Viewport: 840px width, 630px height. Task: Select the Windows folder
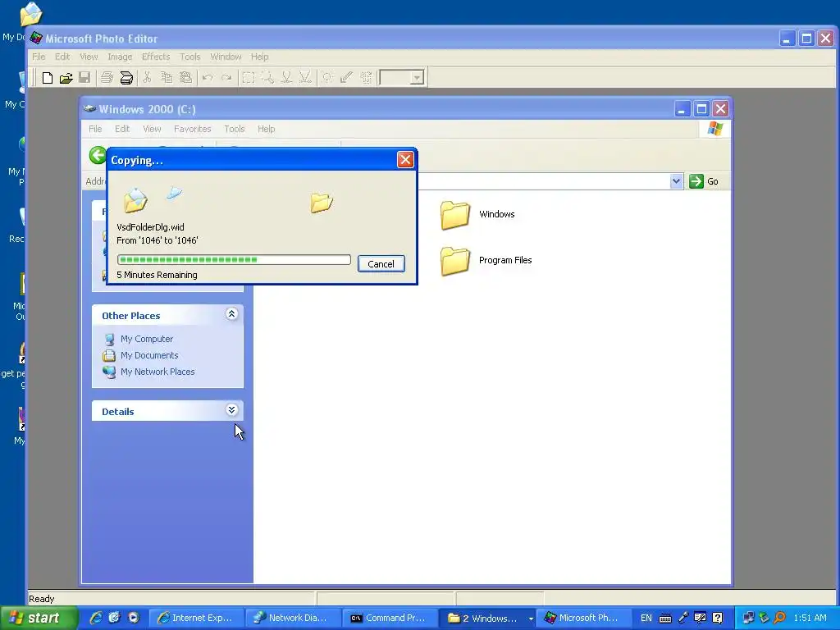[477, 214]
